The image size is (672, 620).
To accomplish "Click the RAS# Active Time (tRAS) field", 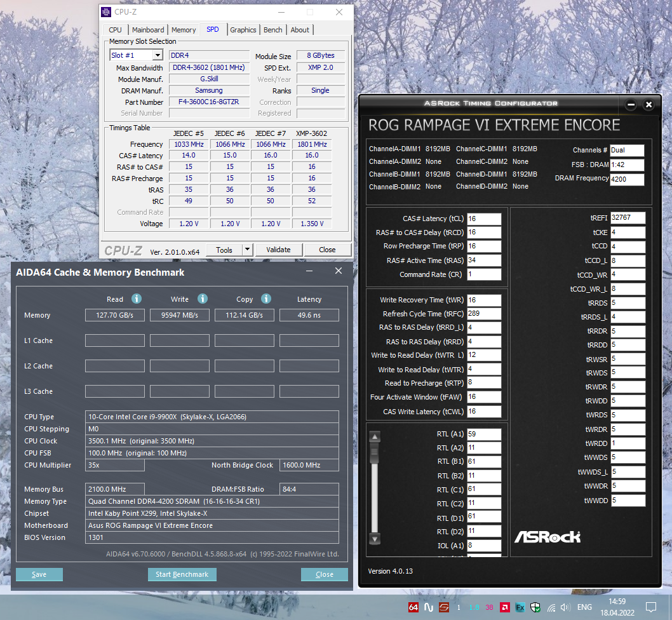I will (484, 260).
